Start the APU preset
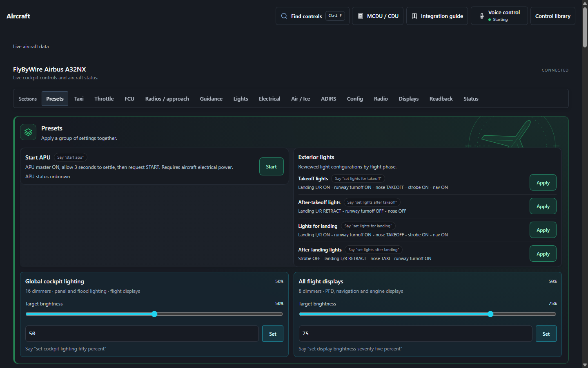 [272, 166]
